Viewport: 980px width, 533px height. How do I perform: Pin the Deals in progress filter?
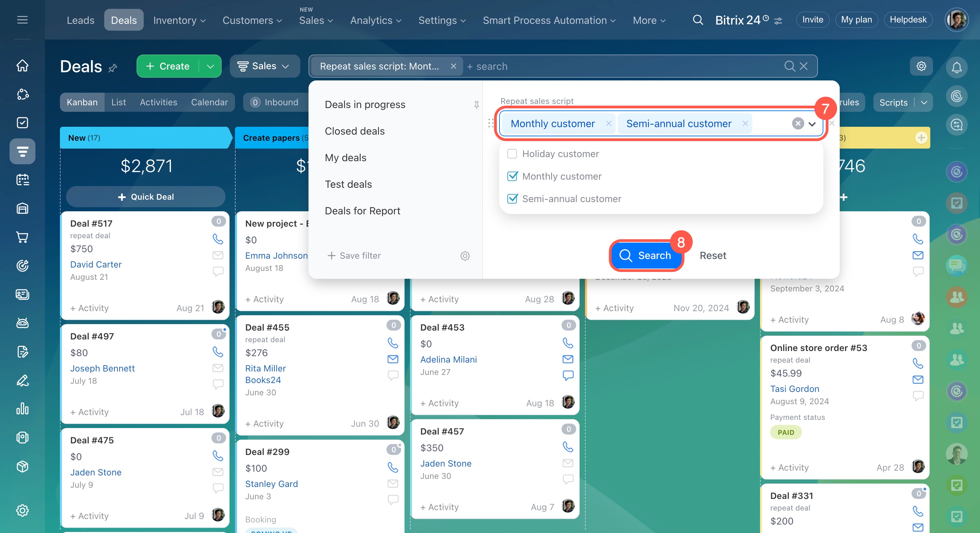476,105
